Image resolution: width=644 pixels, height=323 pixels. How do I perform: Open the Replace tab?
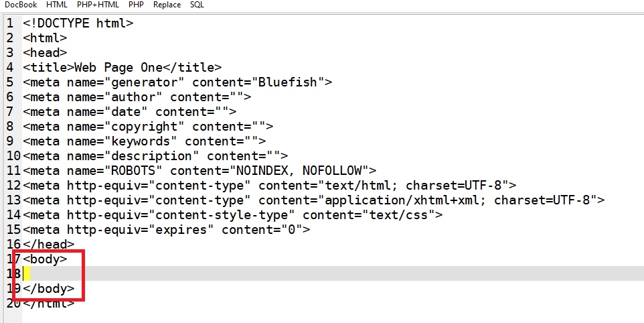[167, 5]
